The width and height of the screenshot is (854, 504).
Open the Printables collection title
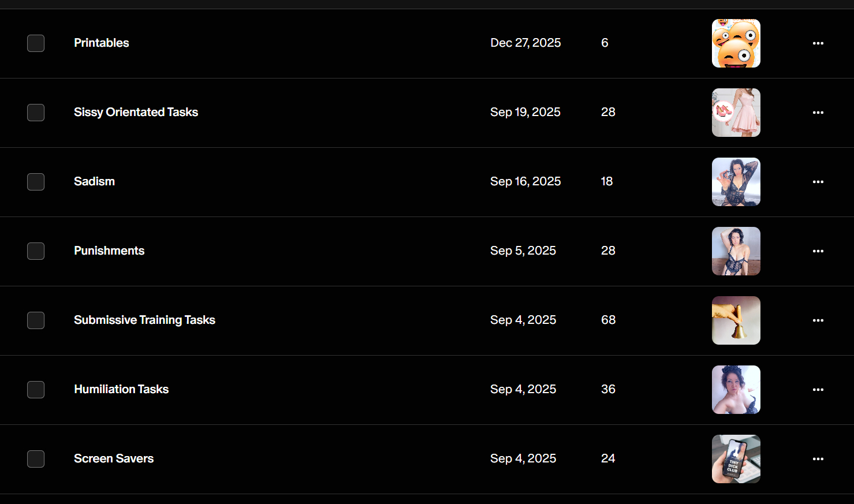pyautogui.click(x=101, y=43)
